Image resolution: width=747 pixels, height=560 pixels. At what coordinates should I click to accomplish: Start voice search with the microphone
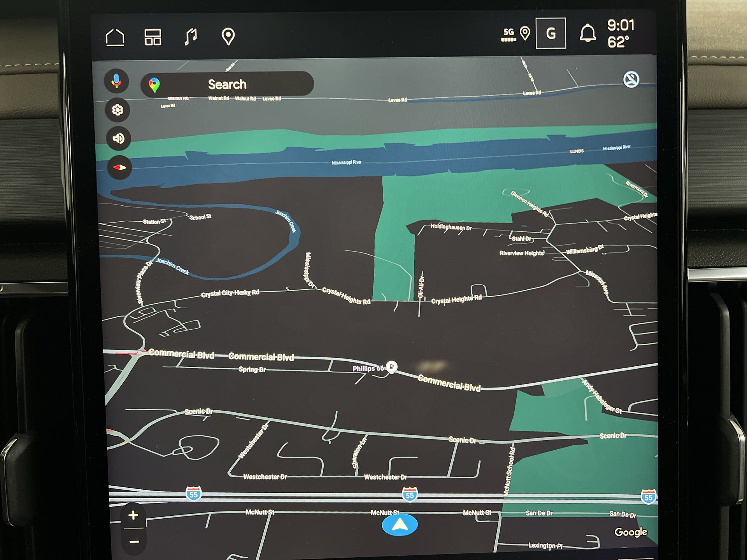point(116,81)
